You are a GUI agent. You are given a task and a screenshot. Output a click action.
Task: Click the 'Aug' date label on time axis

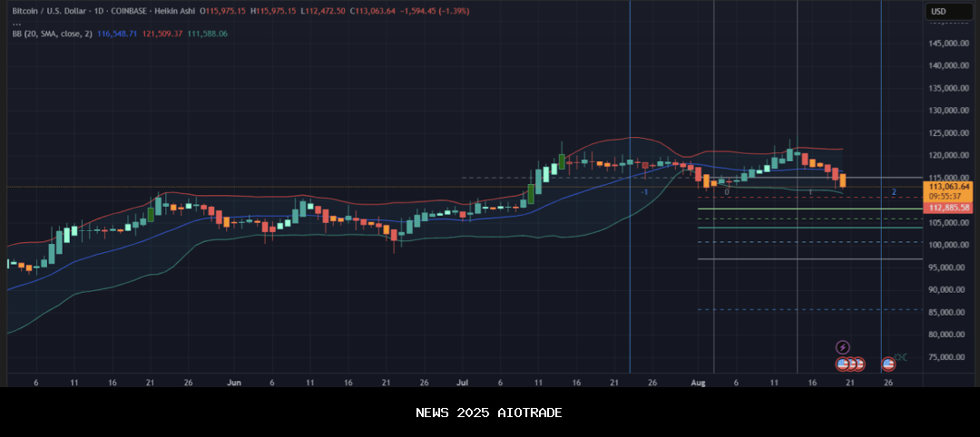click(698, 383)
